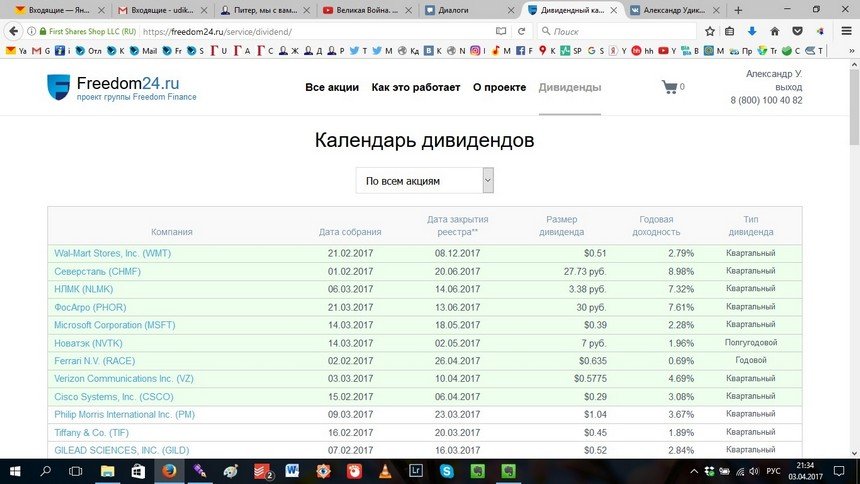Click the 'Дата закрытия реестра' column header
The width and height of the screenshot is (860, 484).
point(457,226)
